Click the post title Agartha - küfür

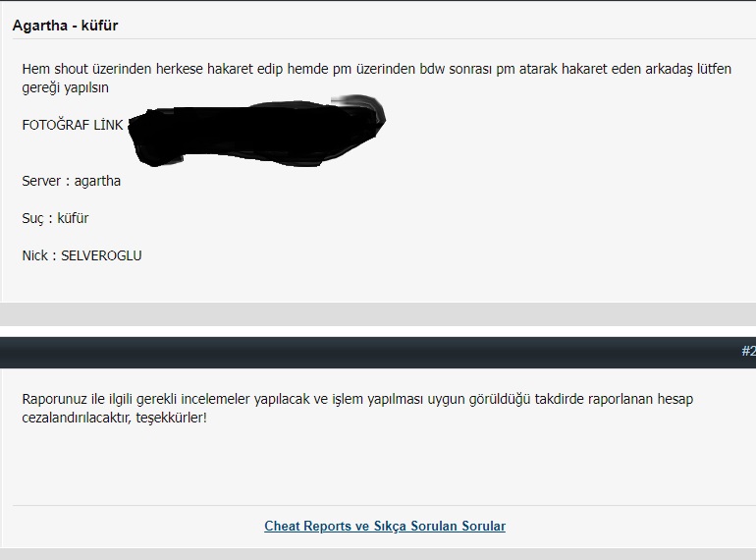(65, 26)
